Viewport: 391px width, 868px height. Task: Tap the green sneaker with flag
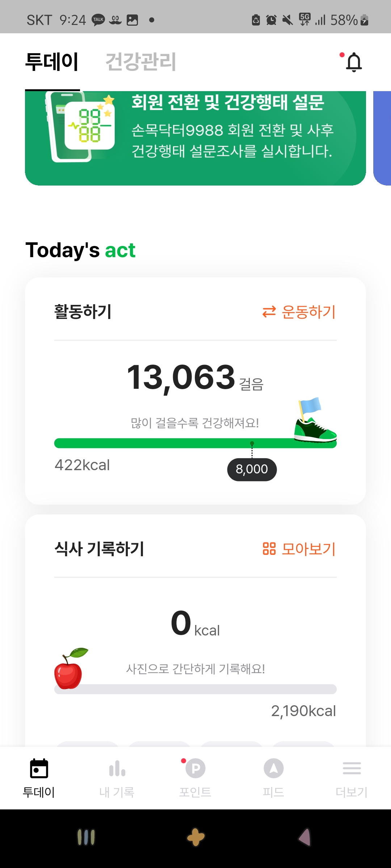pos(314,421)
